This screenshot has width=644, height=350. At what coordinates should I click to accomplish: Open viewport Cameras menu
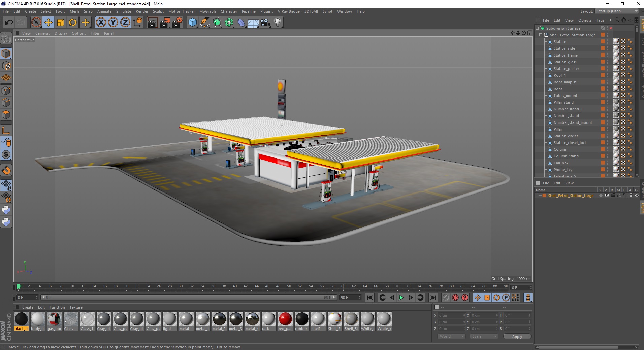click(42, 33)
